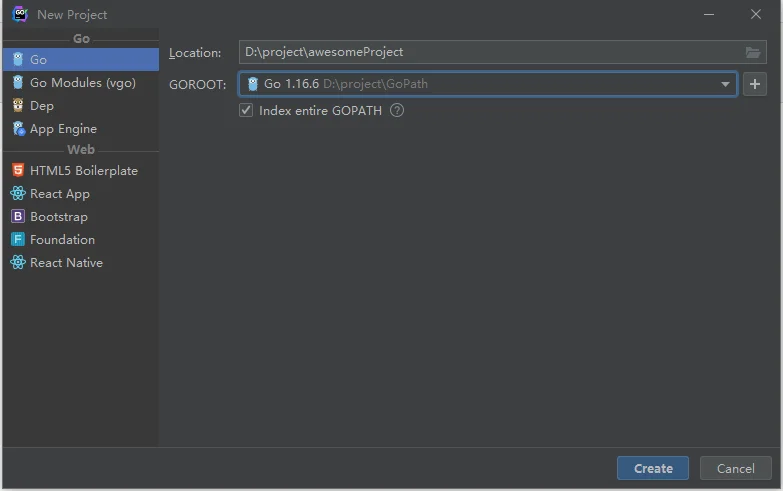Pick the Bootstrap B icon
This screenshot has height=491, width=783.
18,216
